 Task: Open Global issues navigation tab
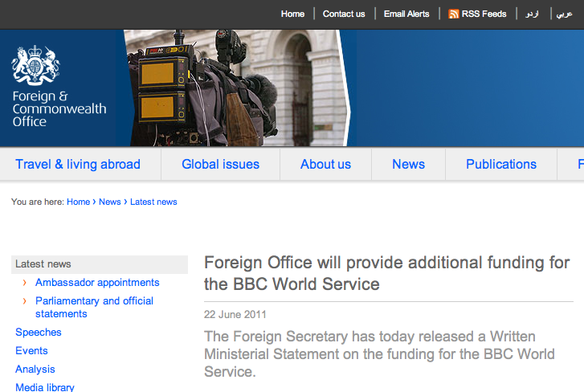[x=220, y=164]
